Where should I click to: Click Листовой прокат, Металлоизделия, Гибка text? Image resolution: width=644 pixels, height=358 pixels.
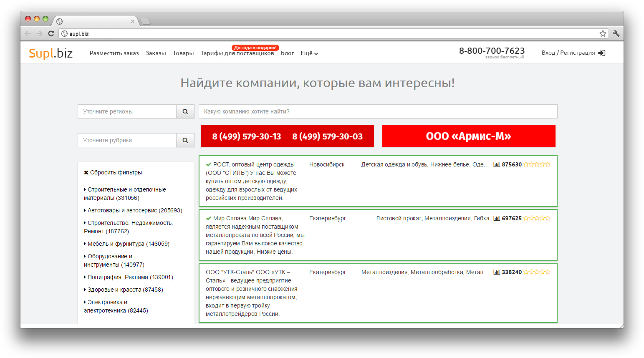pyautogui.click(x=432, y=218)
